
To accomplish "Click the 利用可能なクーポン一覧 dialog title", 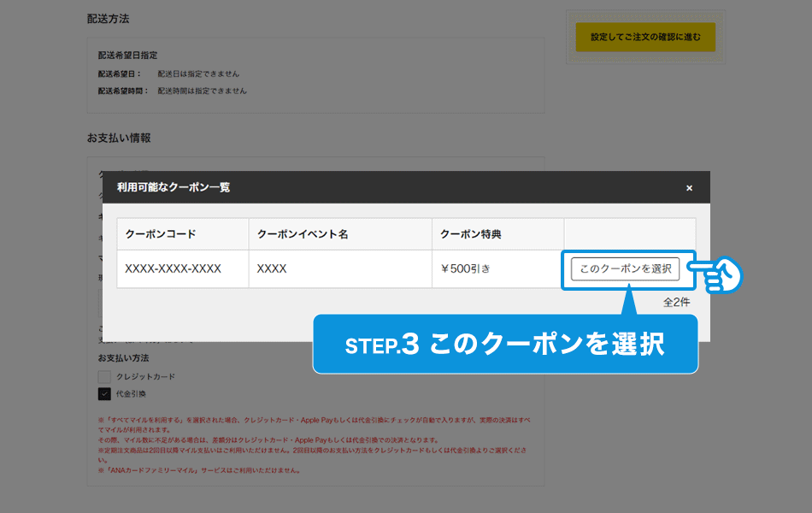I will [x=174, y=187].
